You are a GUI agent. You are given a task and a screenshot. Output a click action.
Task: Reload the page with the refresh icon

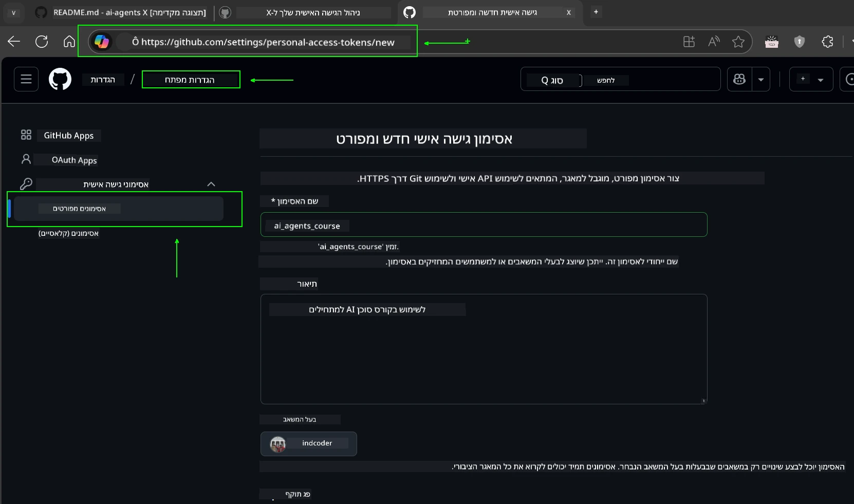pyautogui.click(x=42, y=42)
